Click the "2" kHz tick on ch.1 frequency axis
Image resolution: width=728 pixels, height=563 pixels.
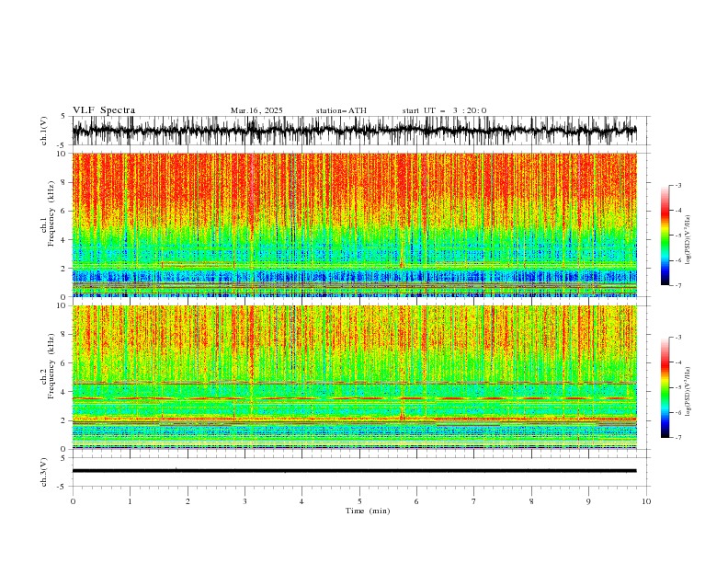[x=64, y=269]
